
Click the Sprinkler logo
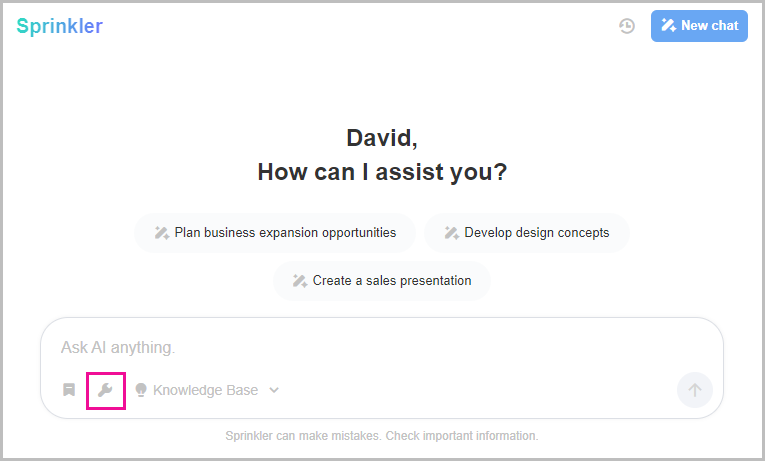(60, 26)
